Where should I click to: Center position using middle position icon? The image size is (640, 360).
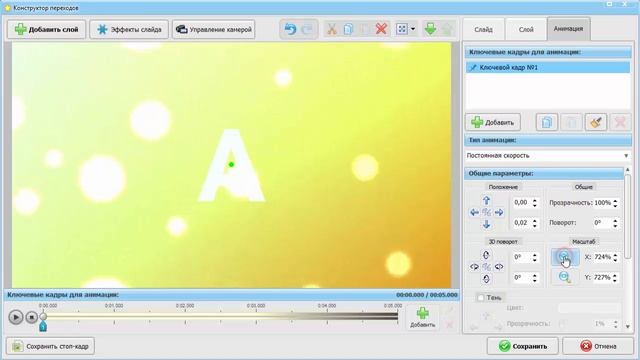(x=487, y=212)
